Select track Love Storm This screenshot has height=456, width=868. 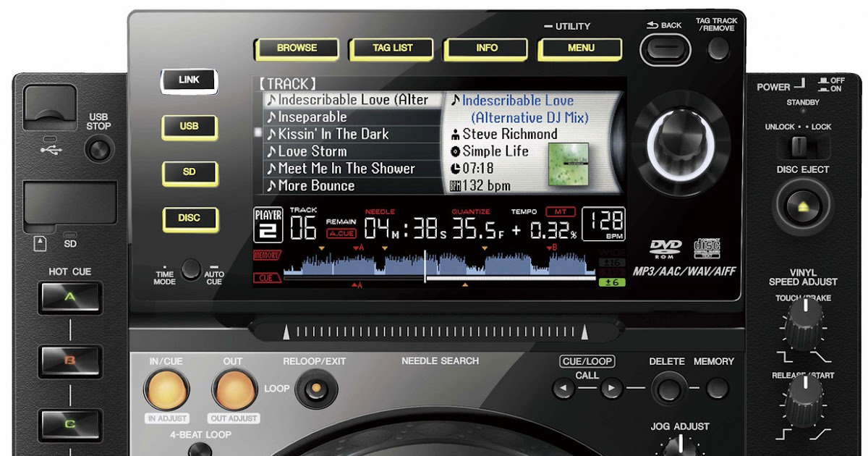pos(352,151)
